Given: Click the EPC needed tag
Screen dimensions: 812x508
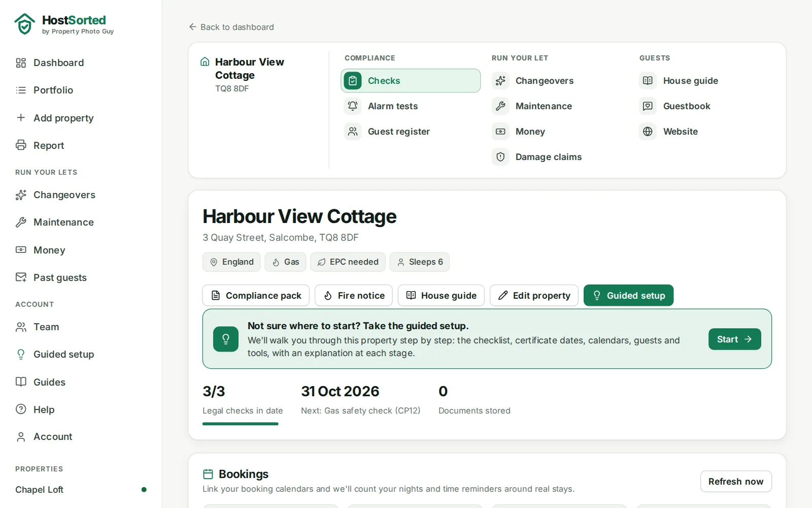Looking at the screenshot, I should [x=348, y=262].
